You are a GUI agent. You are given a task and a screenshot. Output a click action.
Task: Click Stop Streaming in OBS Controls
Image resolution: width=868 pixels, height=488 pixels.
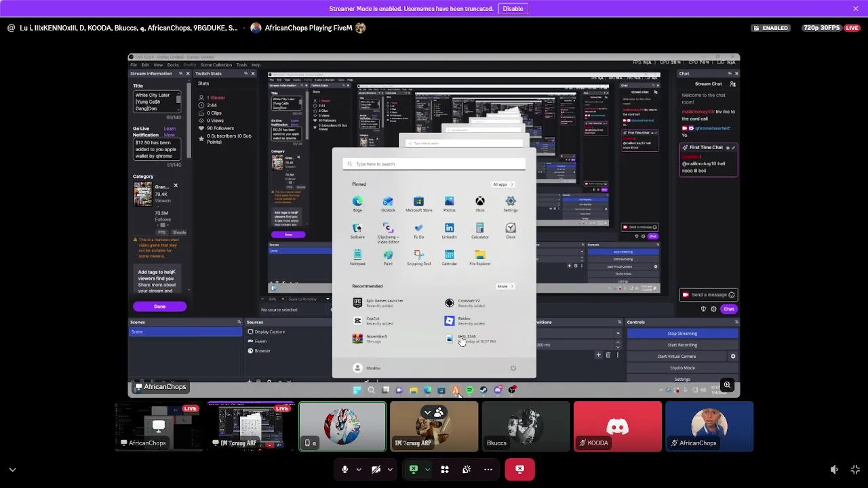(682, 333)
